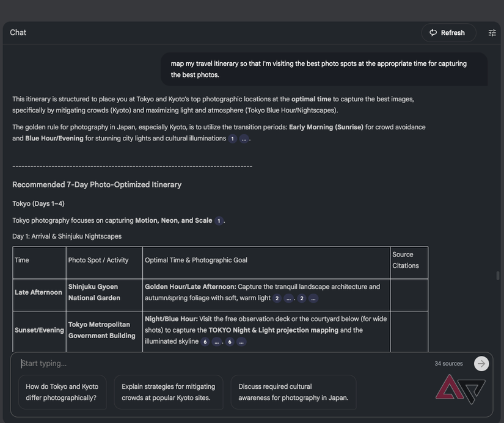Open first citation 6 after 'illuminated skyline'
Image resolution: width=504 pixels, height=423 pixels.
coord(205,342)
